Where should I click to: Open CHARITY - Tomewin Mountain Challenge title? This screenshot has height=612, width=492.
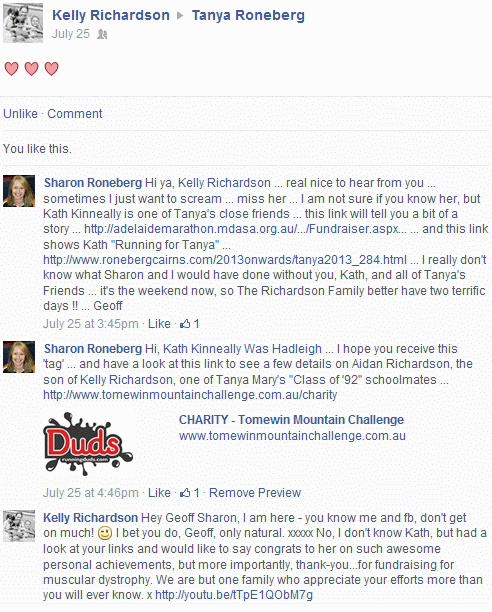[291, 420]
